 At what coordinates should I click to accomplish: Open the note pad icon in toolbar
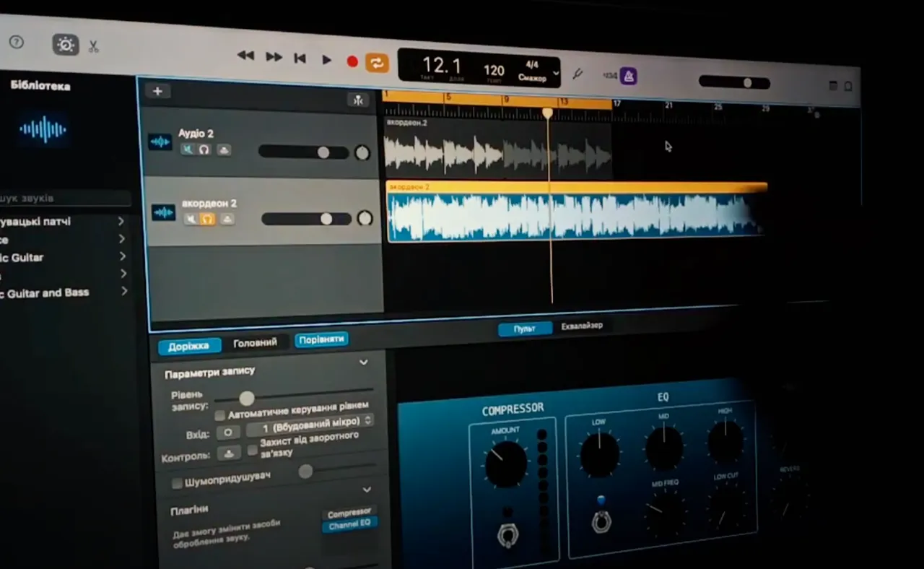point(833,86)
